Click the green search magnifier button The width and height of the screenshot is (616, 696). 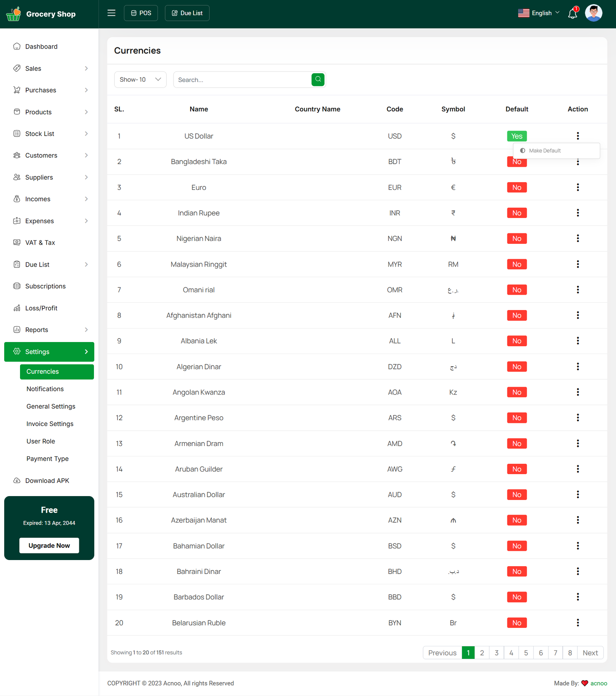click(318, 79)
